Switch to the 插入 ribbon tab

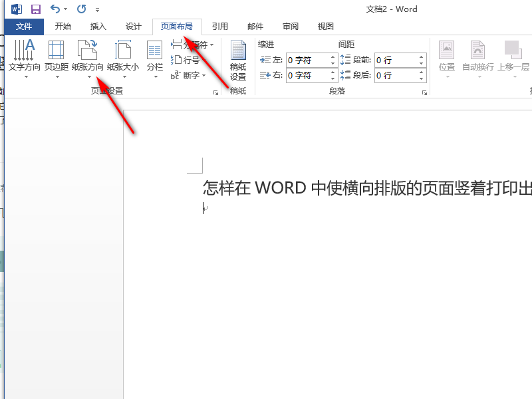coord(98,26)
